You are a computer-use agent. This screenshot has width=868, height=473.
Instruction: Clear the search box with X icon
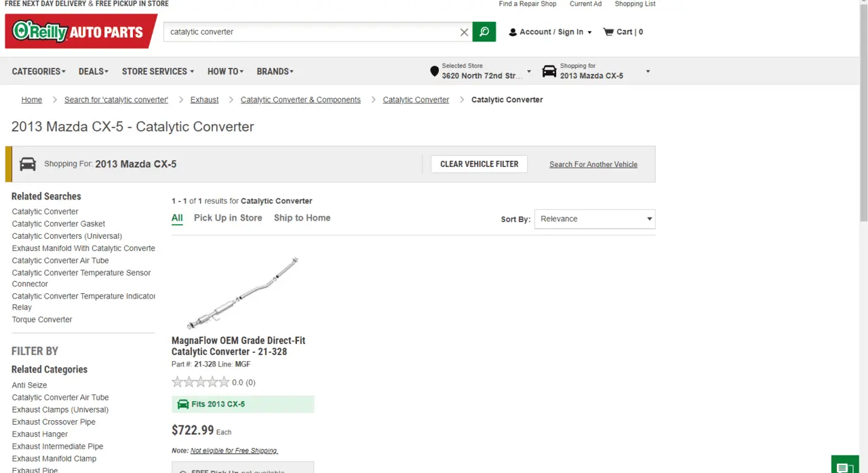pos(464,32)
